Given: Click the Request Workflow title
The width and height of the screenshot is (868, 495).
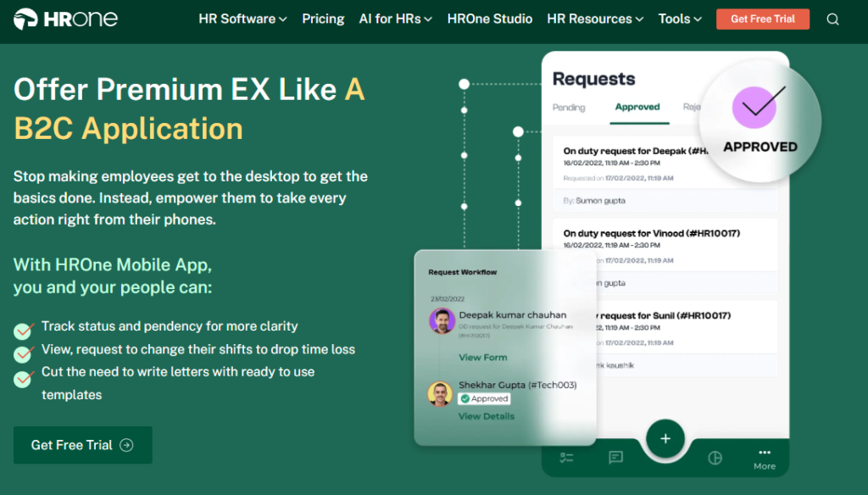Looking at the screenshot, I should tap(462, 272).
